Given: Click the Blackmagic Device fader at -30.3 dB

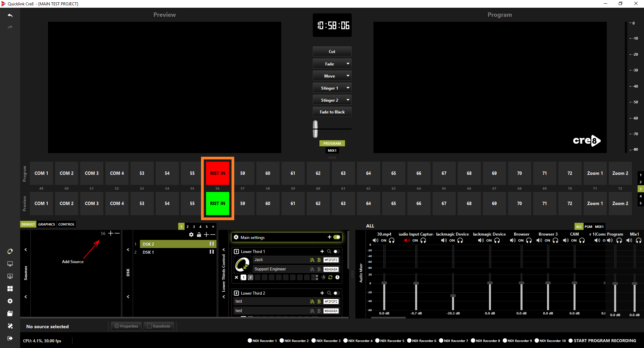Looking at the screenshot, I should [453, 296].
